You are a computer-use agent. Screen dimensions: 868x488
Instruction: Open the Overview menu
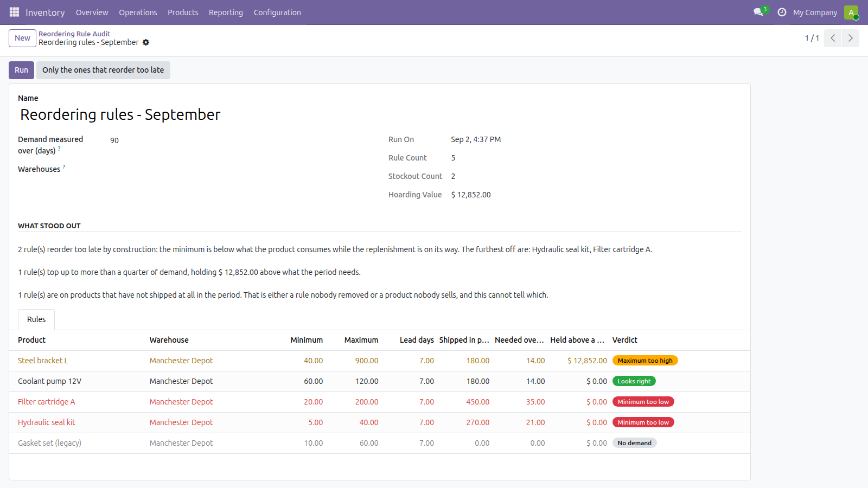92,12
